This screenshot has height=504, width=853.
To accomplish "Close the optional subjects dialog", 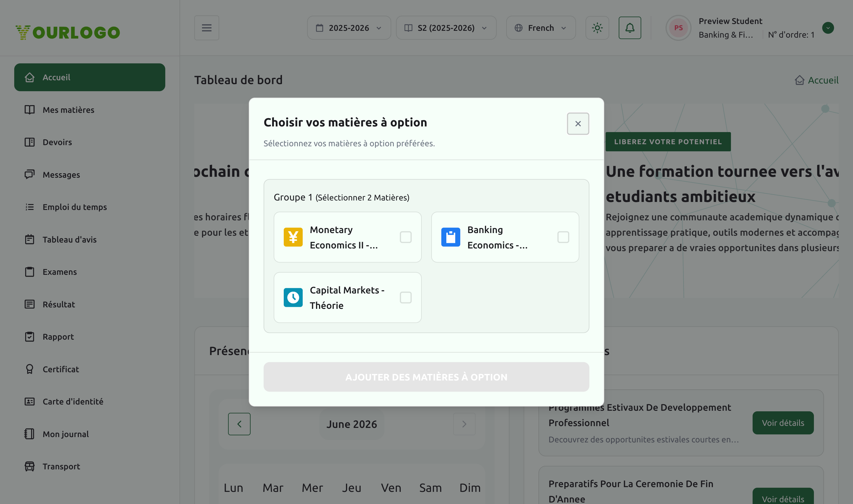I will [578, 123].
